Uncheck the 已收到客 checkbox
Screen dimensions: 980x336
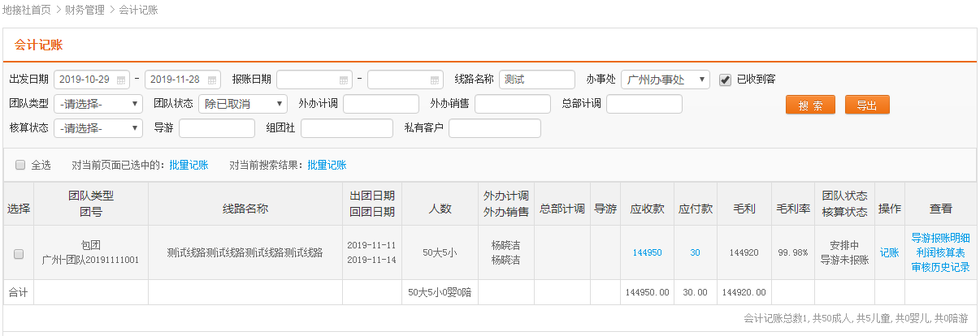[x=726, y=80]
